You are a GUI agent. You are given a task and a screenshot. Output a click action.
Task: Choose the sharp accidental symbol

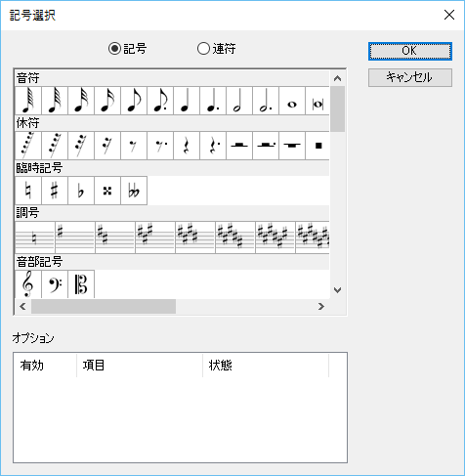click(x=55, y=191)
